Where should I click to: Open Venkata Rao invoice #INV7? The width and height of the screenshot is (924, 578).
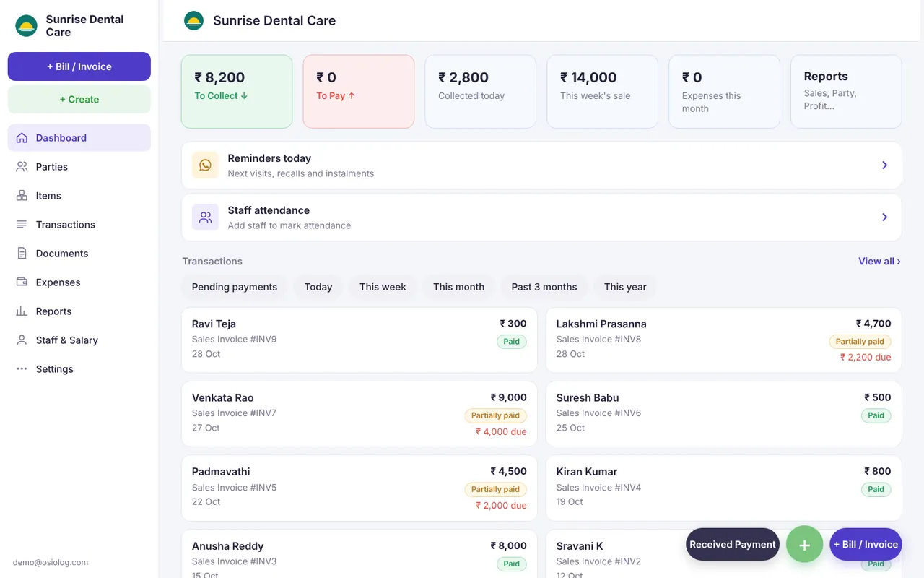359,414
